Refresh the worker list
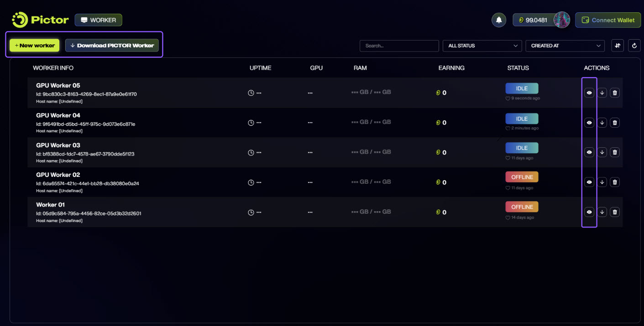Image resolution: width=644 pixels, height=326 pixels. coord(634,46)
